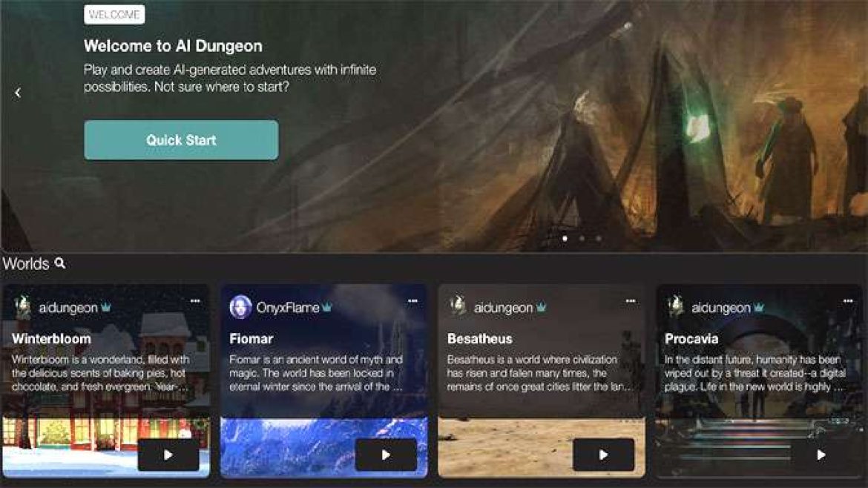This screenshot has width=868, height=488.
Task: Open the Besatheus world title
Action: tap(480, 339)
